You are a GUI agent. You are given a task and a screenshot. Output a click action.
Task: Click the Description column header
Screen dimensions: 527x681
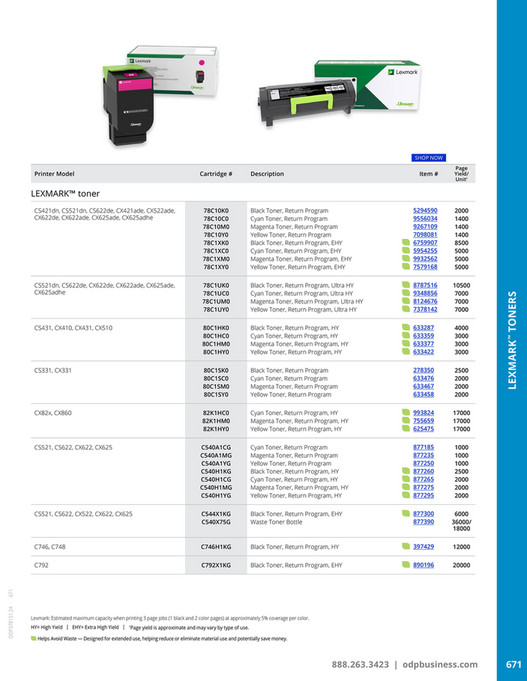[x=267, y=174]
